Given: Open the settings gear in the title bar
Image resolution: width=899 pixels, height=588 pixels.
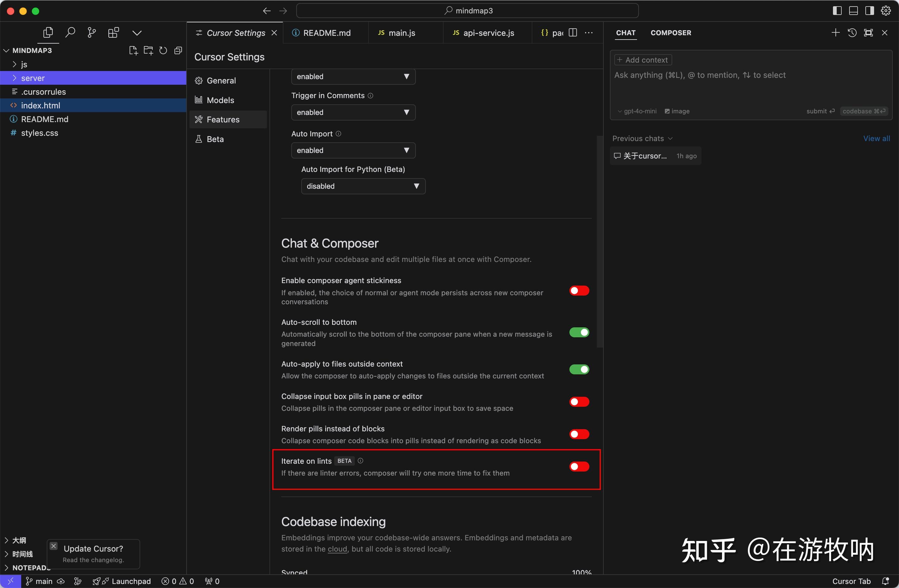Looking at the screenshot, I should 886,11.
